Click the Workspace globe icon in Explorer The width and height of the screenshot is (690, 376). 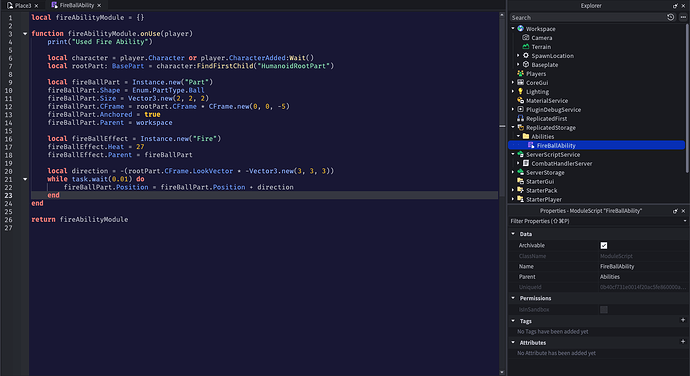(x=521, y=29)
